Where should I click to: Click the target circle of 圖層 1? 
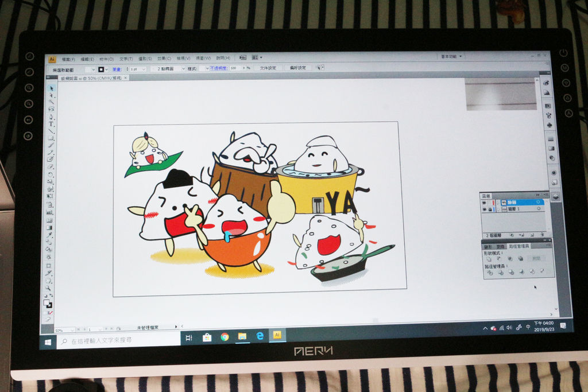pos(539,209)
